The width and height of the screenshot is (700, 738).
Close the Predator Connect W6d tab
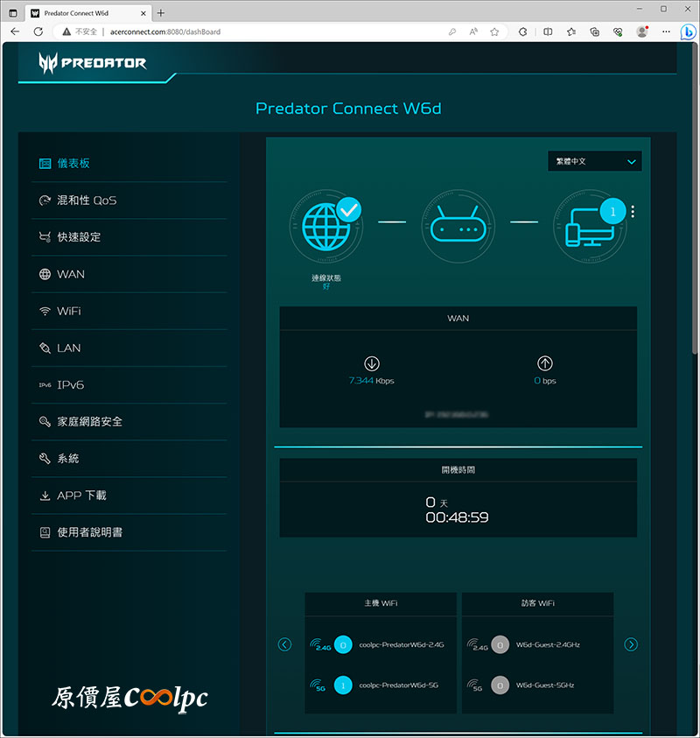tap(143, 13)
